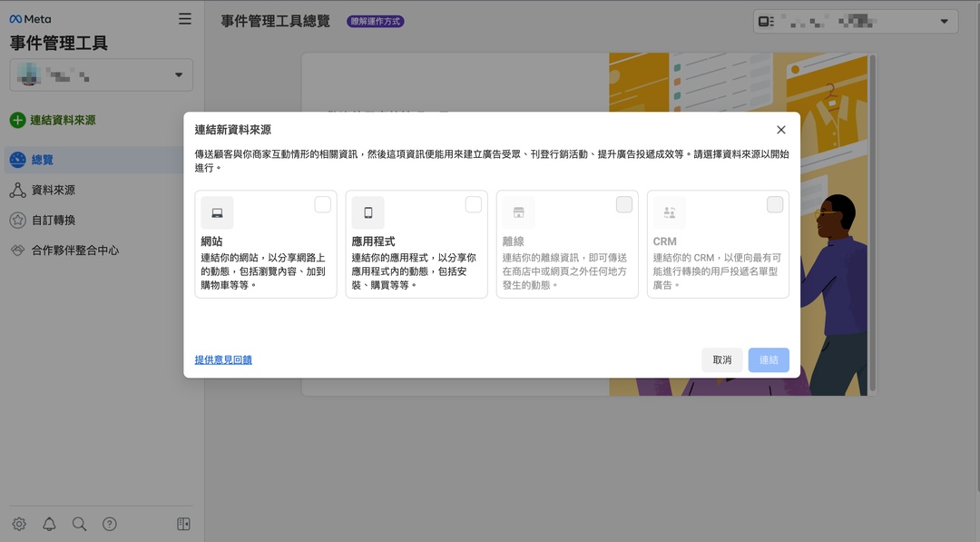980x542 pixels.
Task: Click the hamburger menu icon in sidebar
Action: tap(185, 19)
